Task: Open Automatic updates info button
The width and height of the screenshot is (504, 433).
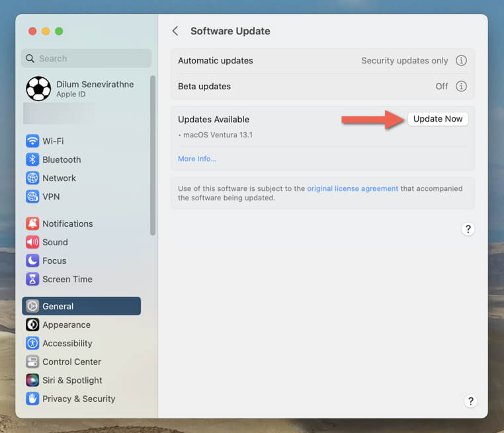Action: (462, 61)
